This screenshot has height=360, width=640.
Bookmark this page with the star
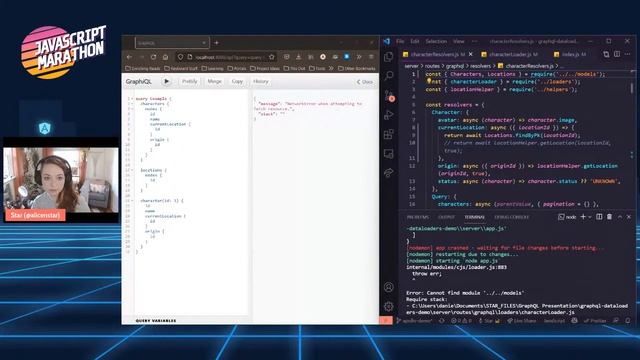271,57
